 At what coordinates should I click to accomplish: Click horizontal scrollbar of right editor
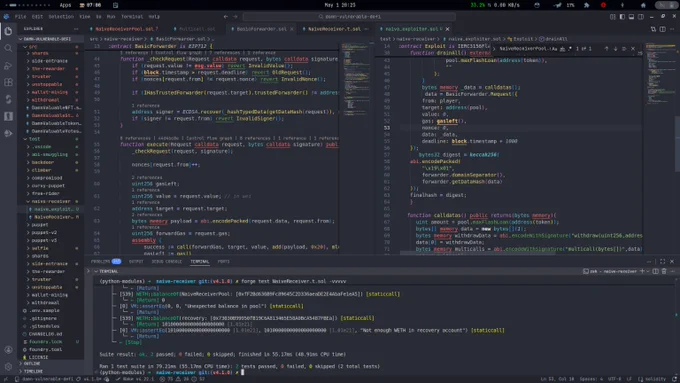pyautogui.click(x=477, y=253)
